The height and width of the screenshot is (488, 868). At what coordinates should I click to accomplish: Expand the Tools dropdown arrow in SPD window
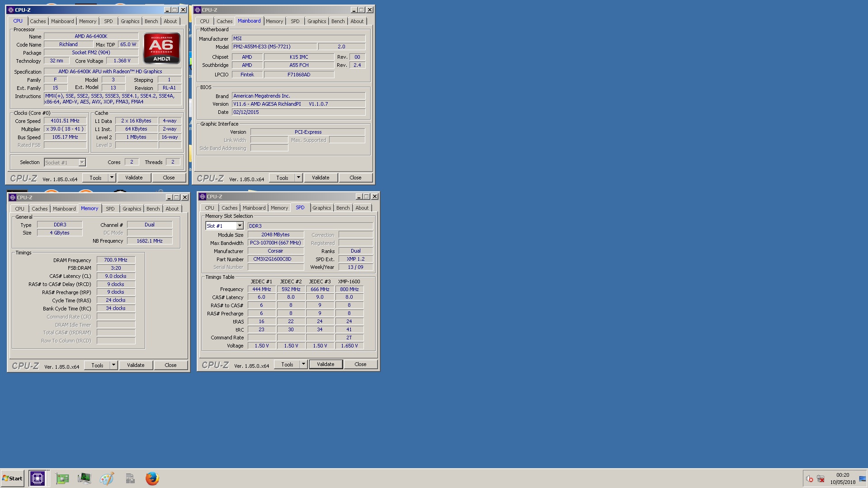[x=304, y=364]
